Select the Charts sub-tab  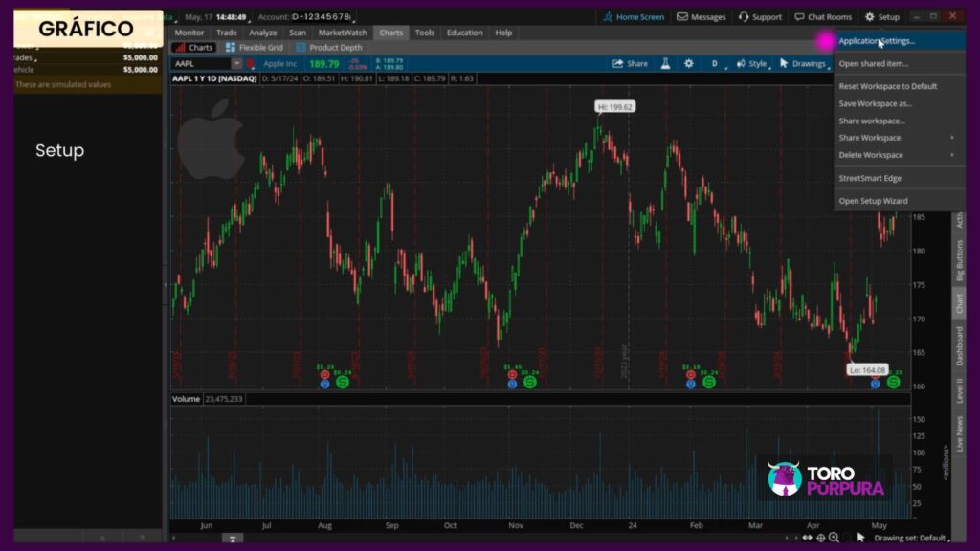[193, 48]
